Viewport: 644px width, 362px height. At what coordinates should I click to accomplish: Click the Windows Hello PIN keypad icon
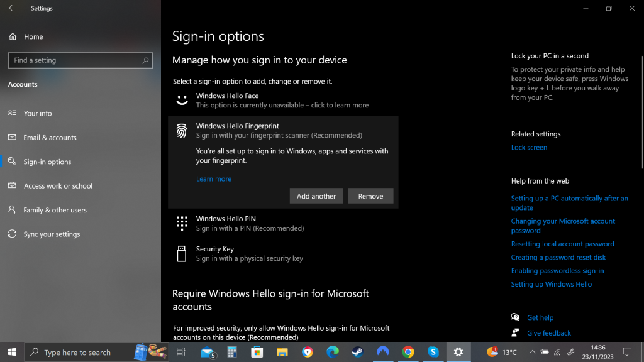[182, 223]
